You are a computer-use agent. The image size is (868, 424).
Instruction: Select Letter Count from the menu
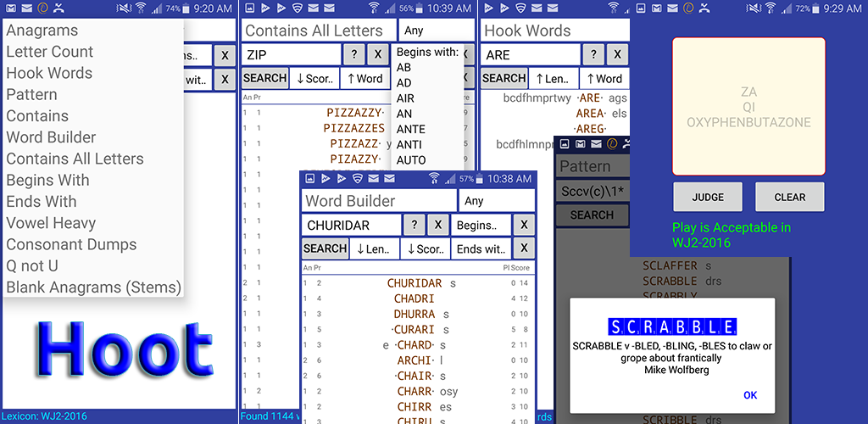click(x=50, y=52)
